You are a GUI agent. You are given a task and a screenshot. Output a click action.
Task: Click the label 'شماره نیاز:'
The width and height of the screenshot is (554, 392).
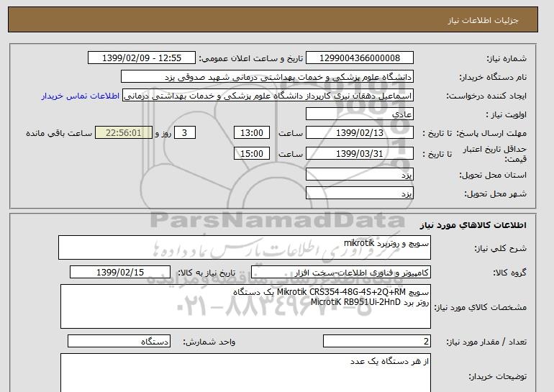pyautogui.click(x=507, y=58)
